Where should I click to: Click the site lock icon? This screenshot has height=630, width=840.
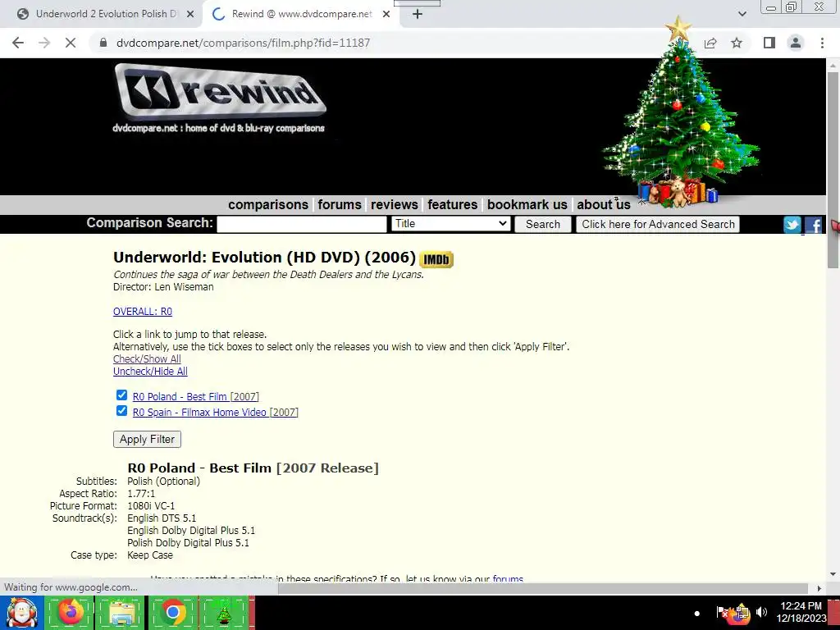[x=103, y=43]
